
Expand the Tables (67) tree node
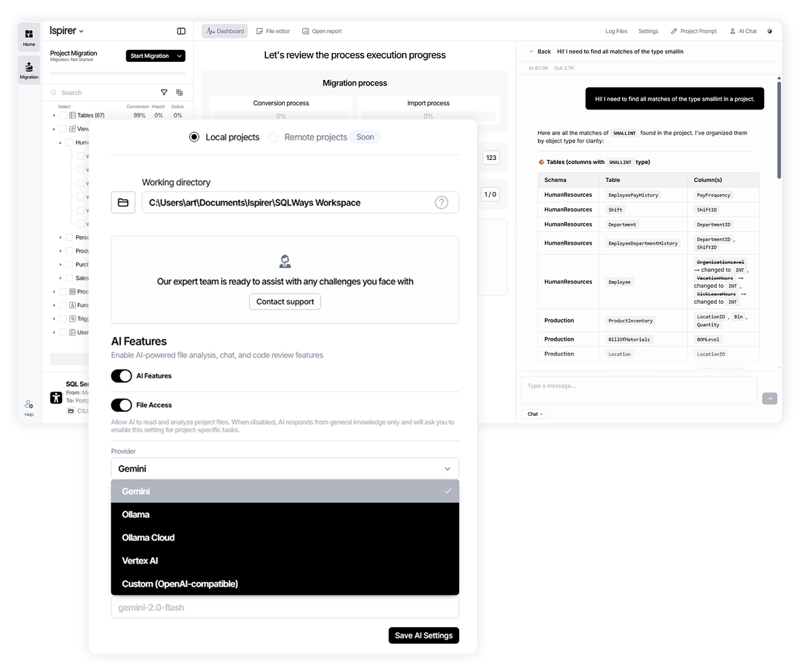point(54,116)
